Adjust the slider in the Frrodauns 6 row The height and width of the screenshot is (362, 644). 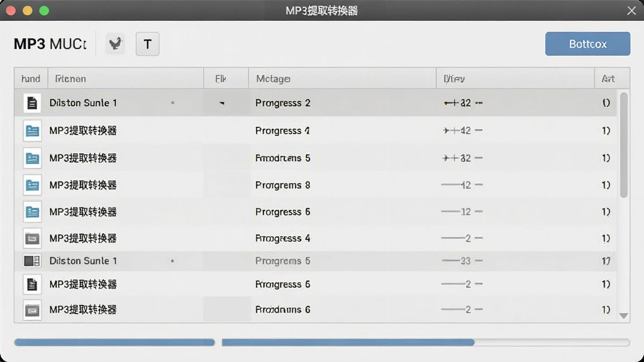point(462,309)
